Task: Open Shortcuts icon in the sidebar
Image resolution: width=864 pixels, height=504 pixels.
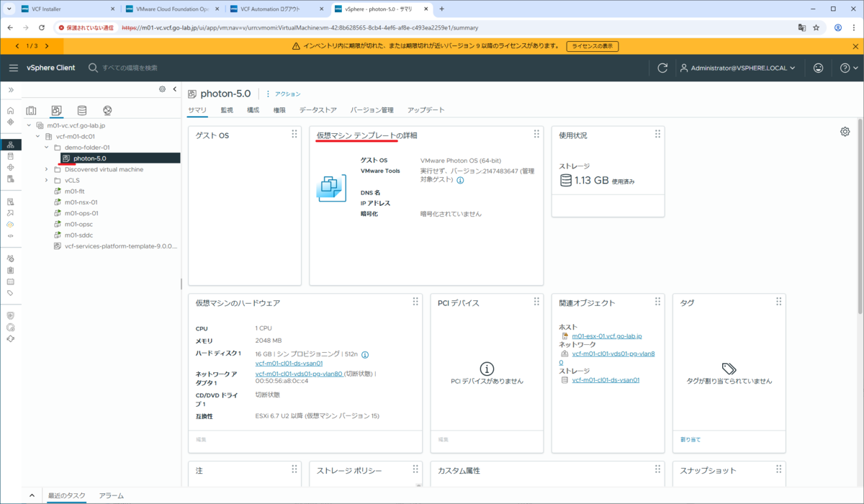Action: (x=10, y=122)
